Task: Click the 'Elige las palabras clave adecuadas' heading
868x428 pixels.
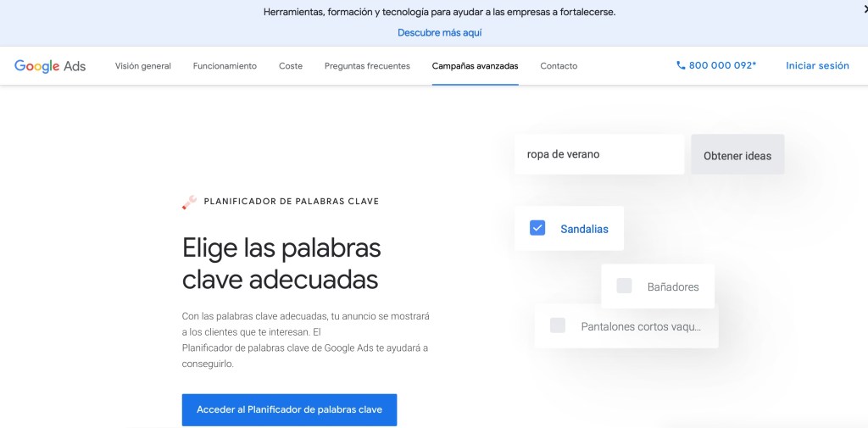Action: click(x=281, y=264)
